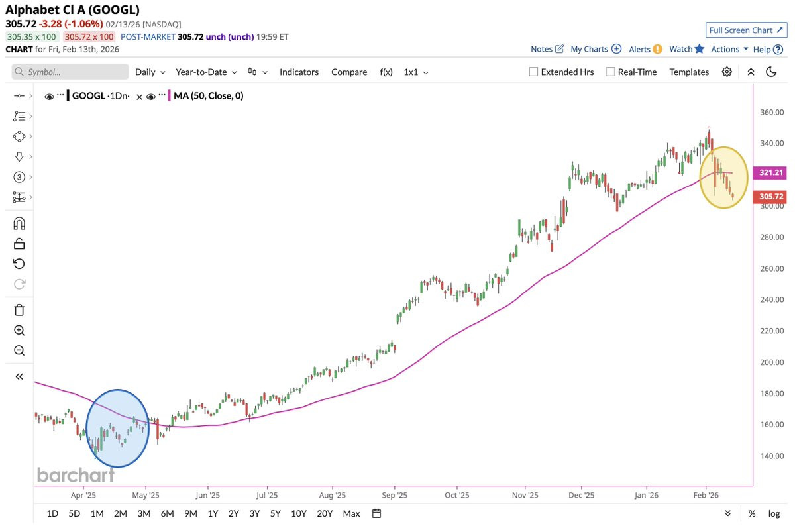Select the 5Y time range
The height and width of the screenshot is (532, 795).
click(x=275, y=513)
